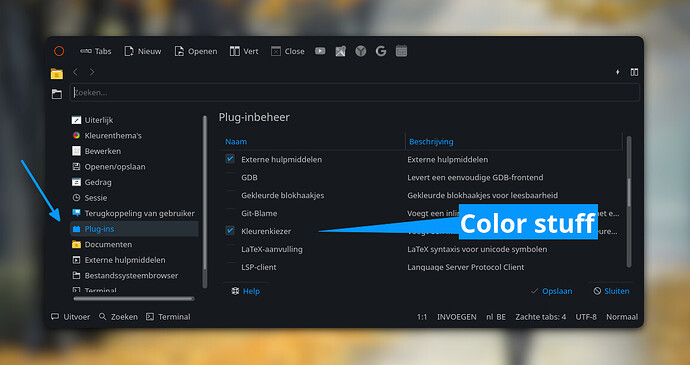Viewport: 690px width, 365px height.
Task: Disable the Kleurenkiezer plugin checkbox
Action: [x=230, y=231]
